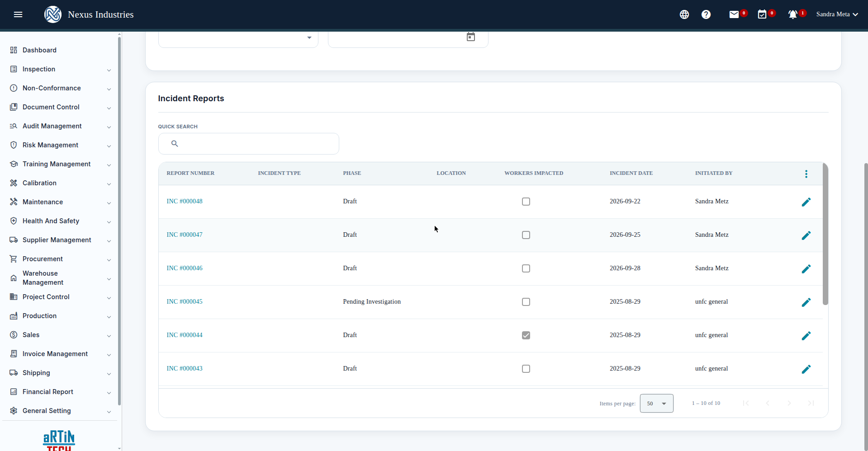
Task: Edit incident INC #000045 with pencil icon
Action: tap(806, 302)
